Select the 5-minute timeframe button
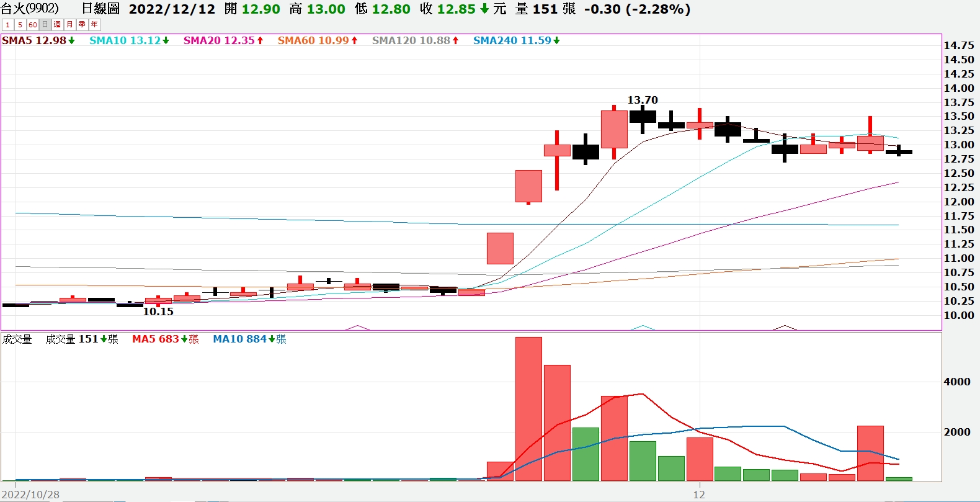The height and width of the screenshot is (502, 980). click(x=20, y=25)
